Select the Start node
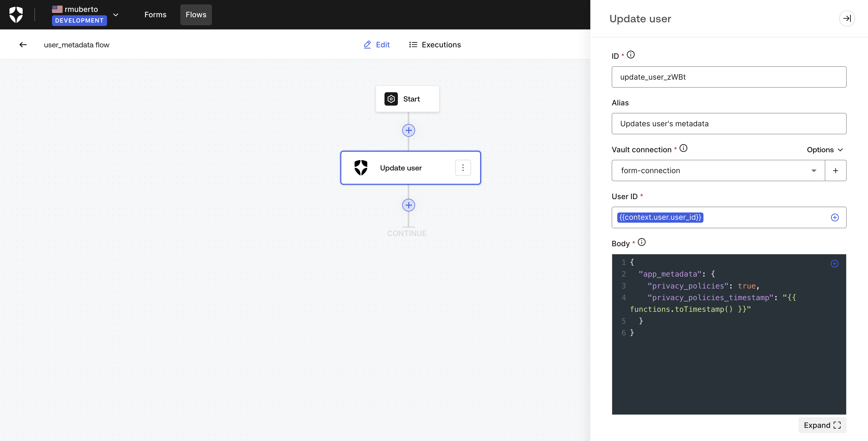 click(x=407, y=99)
